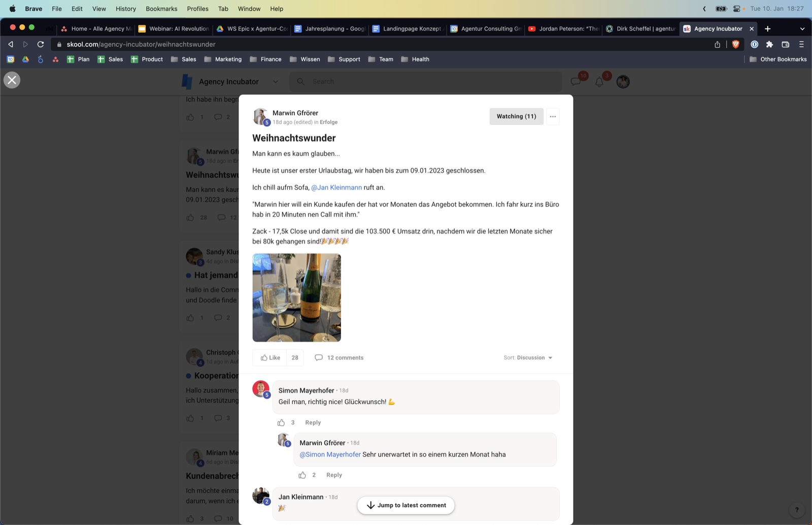The width and height of the screenshot is (812, 525).
Task: Open a new tab with plus icon
Action: tap(767, 29)
